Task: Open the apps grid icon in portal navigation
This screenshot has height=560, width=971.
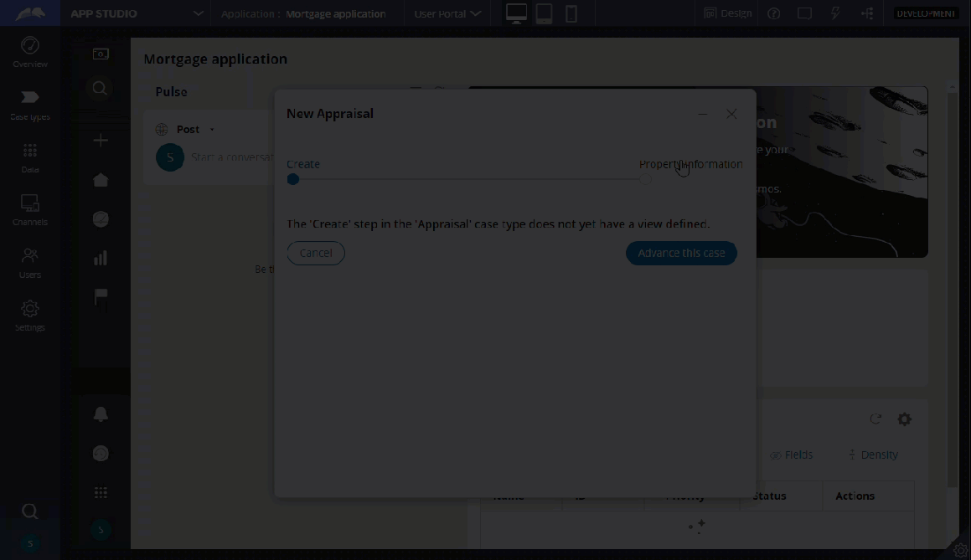Action: (x=101, y=492)
